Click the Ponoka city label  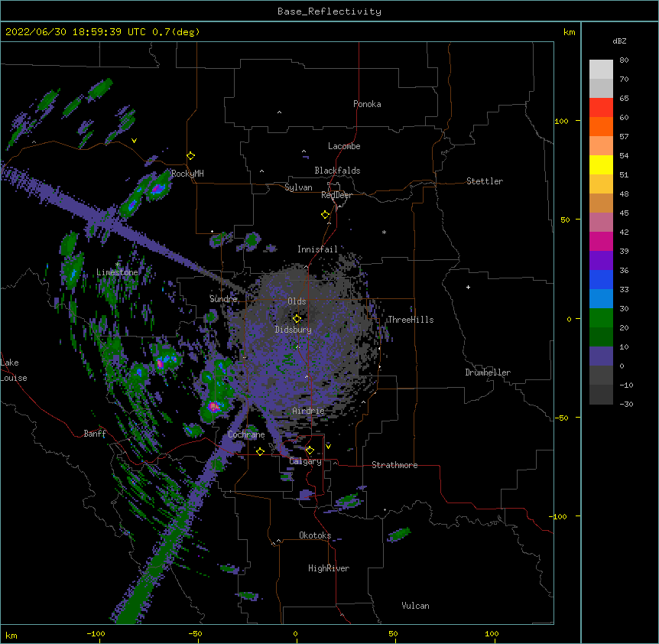point(367,104)
